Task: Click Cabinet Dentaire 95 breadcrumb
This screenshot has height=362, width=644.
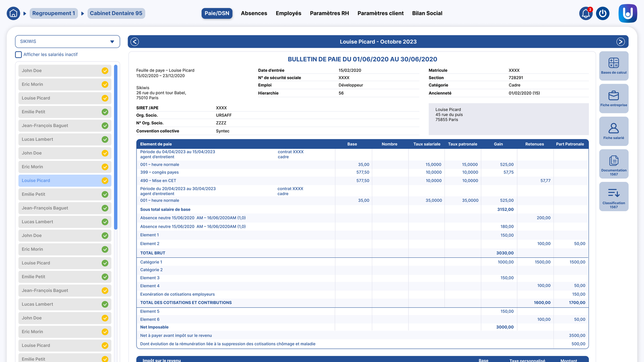Action: pyautogui.click(x=116, y=13)
